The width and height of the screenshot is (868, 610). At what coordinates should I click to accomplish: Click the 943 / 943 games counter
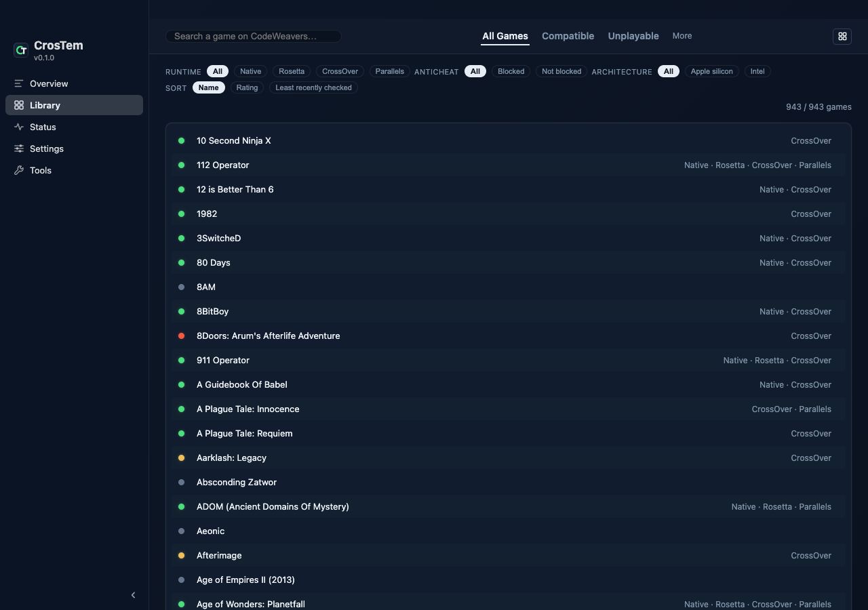pos(818,107)
